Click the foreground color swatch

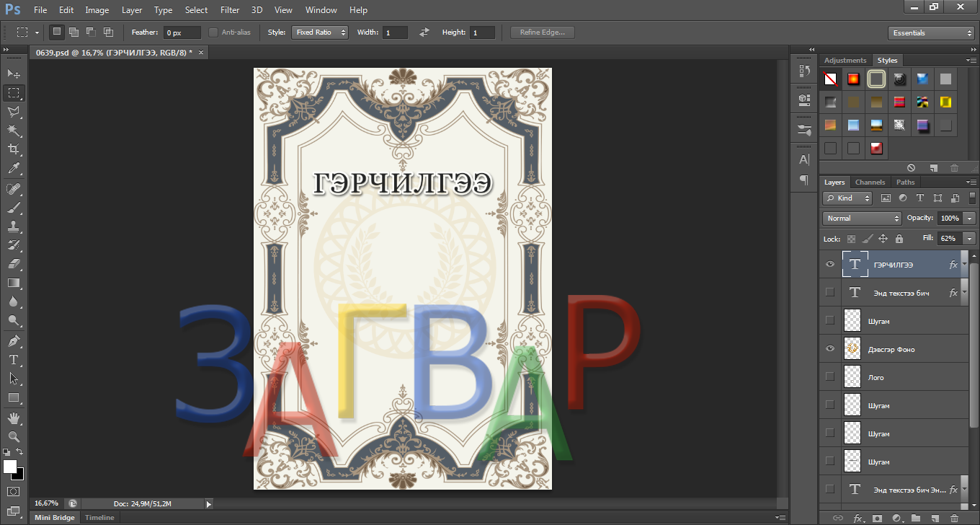pyautogui.click(x=10, y=467)
